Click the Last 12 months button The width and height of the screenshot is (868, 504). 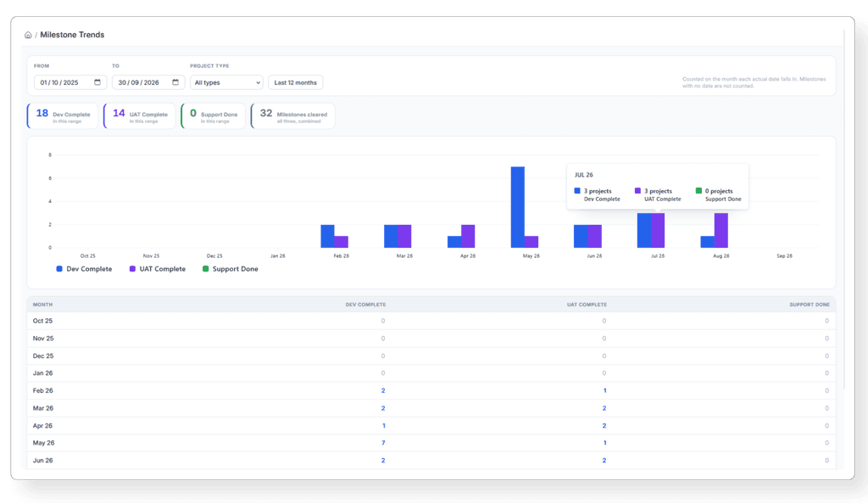[296, 82]
